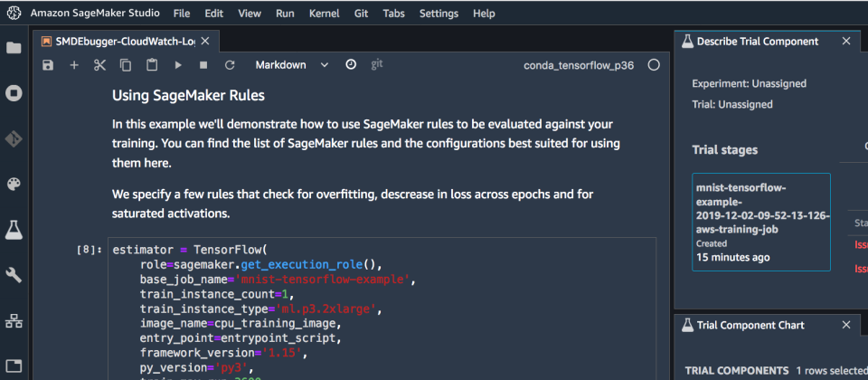Viewport: 868px width, 380px height.
Task: Interrupt the kernel stop icon
Action: coord(203,65)
